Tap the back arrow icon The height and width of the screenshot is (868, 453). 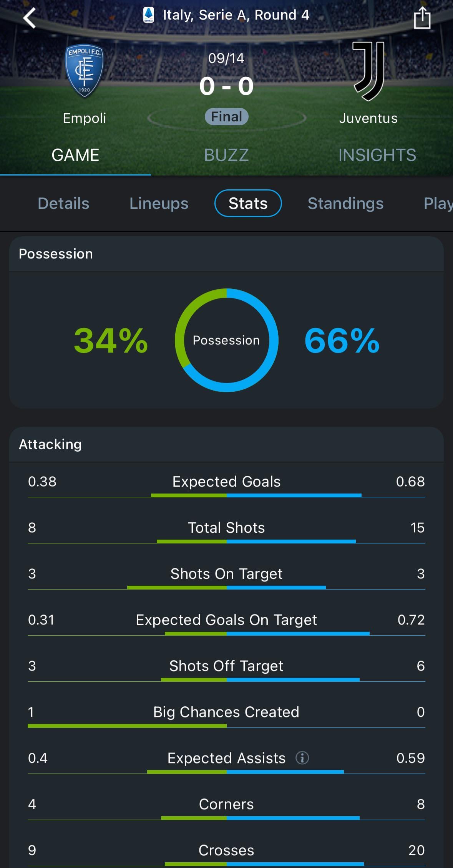tap(30, 18)
